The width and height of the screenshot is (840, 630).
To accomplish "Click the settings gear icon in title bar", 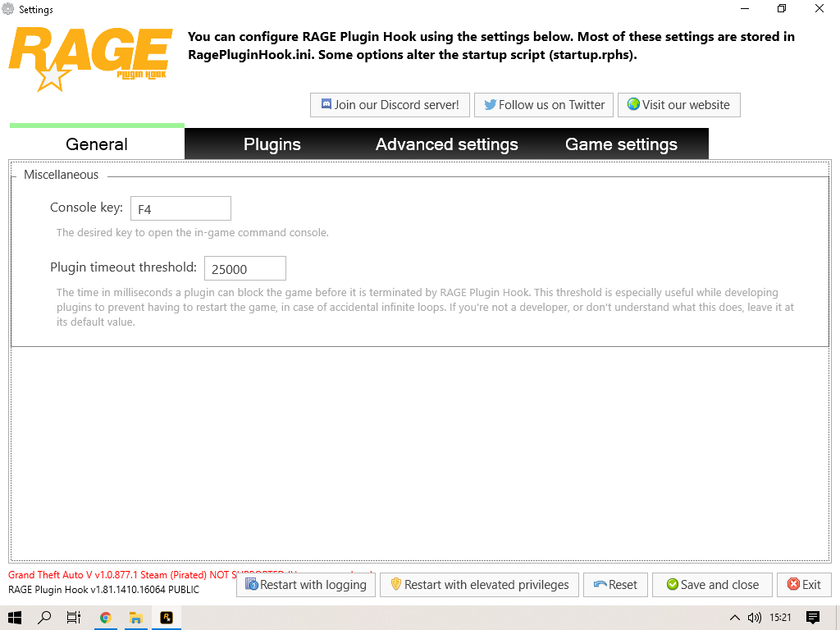I will [7, 8].
